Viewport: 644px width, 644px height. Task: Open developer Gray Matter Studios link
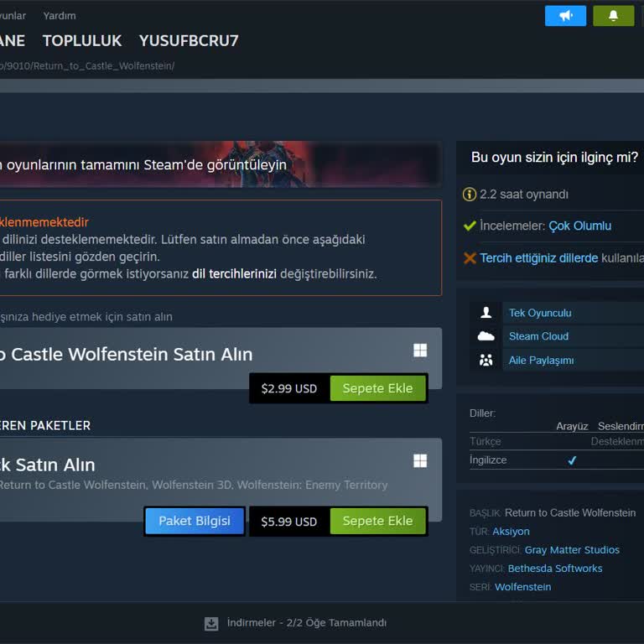572,550
